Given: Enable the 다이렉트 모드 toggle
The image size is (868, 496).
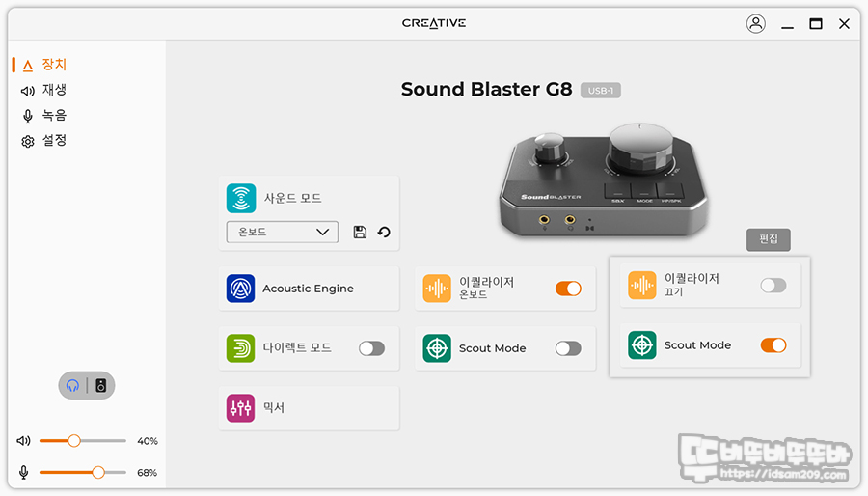Looking at the screenshot, I should tap(371, 348).
